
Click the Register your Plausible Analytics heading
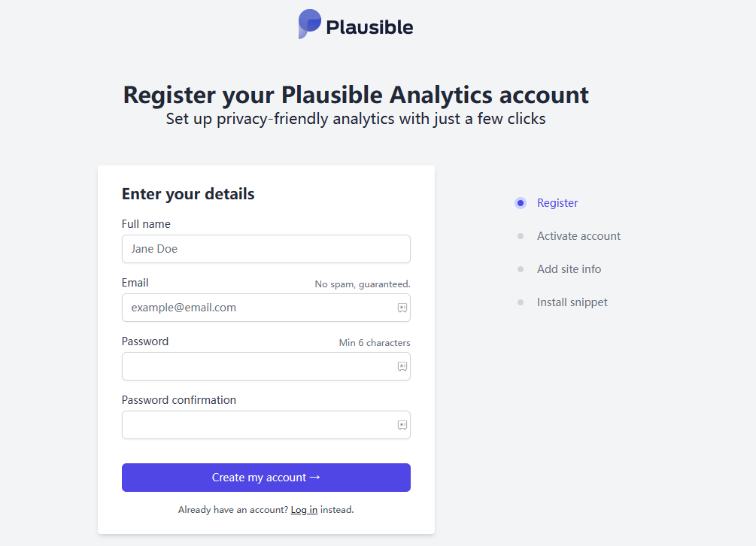(356, 96)
